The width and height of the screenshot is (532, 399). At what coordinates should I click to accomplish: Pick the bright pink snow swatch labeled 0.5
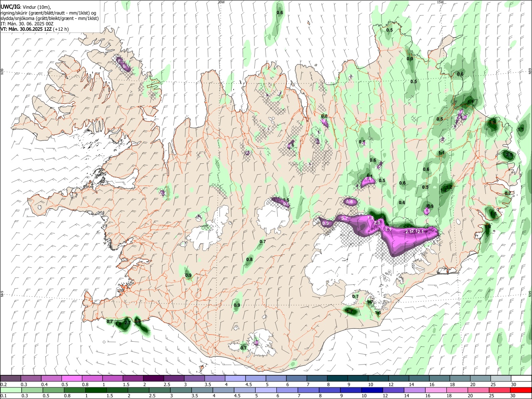coord(71,379)
